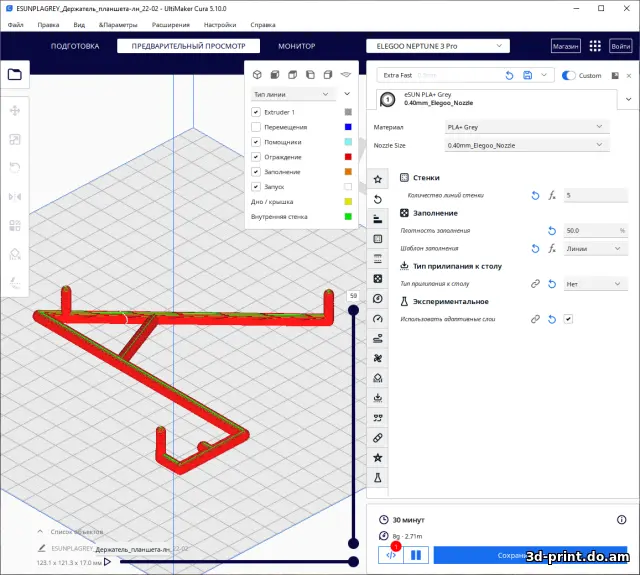Open the Тип линии color scheme dropdown
This screenshot has height=575, width=640.
294,94
